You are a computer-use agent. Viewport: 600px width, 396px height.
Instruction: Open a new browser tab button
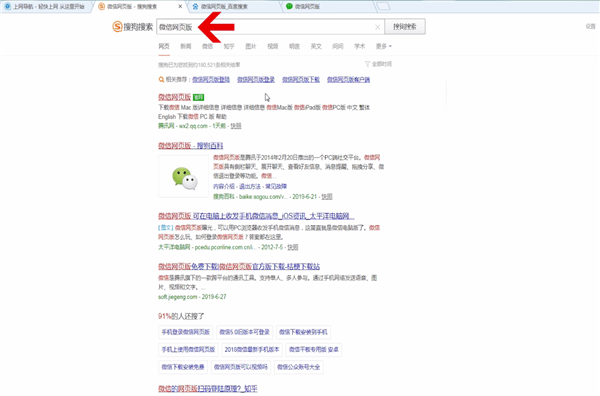coord(383,7)
